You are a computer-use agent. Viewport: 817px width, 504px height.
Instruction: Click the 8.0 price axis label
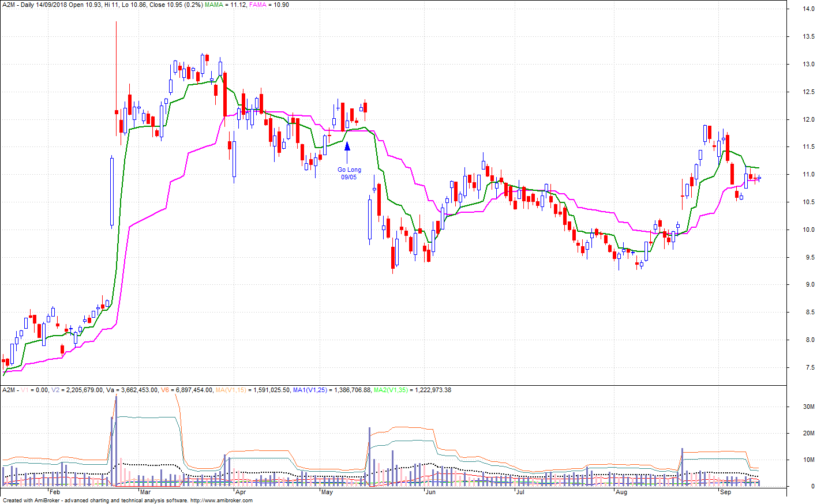[x=809, y=340]
